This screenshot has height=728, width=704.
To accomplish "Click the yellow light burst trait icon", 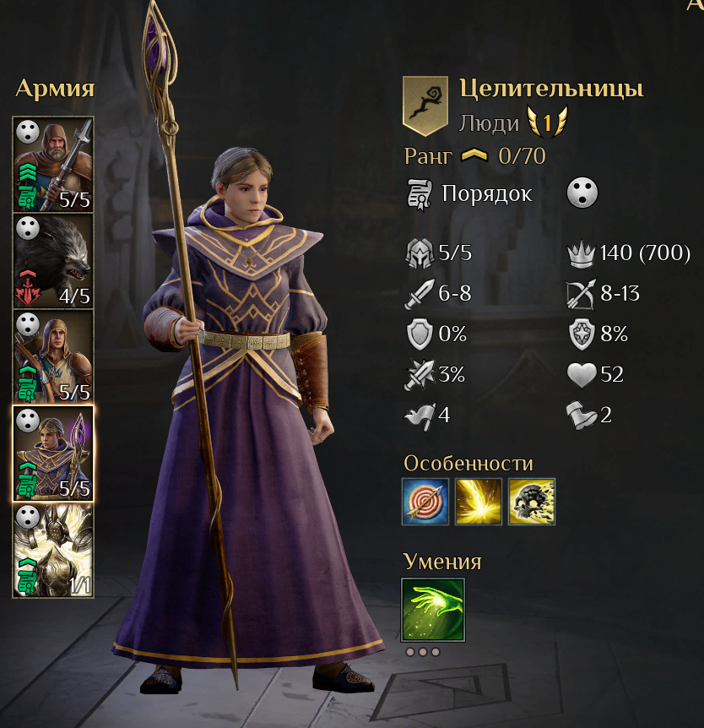I will tap(479, 502).
